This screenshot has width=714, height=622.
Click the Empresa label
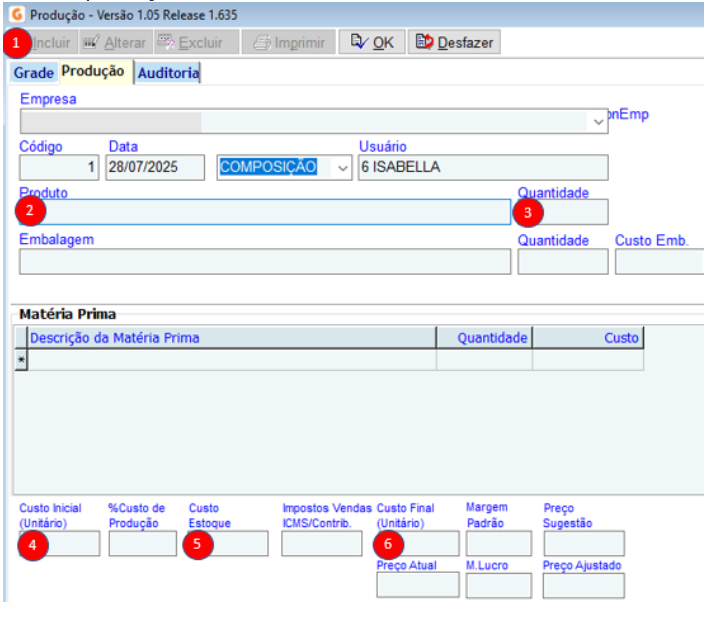click(48, 99)
